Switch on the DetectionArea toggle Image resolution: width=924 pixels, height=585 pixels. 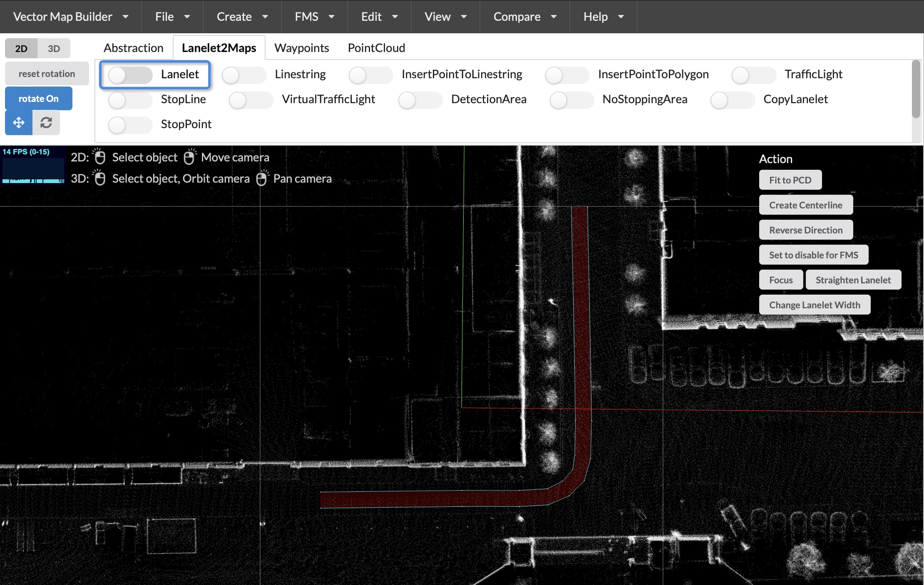pyautogui.click(x=420, y=100)
